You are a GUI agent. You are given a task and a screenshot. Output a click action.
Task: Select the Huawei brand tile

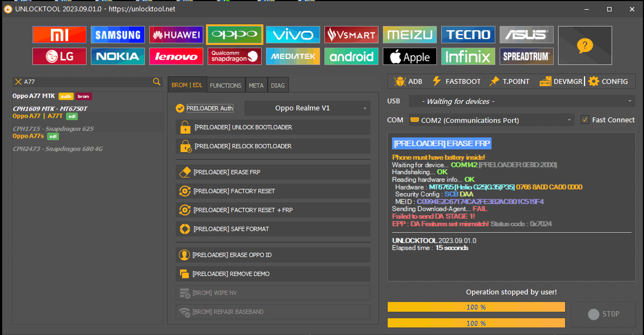click(x=176, y=35)
